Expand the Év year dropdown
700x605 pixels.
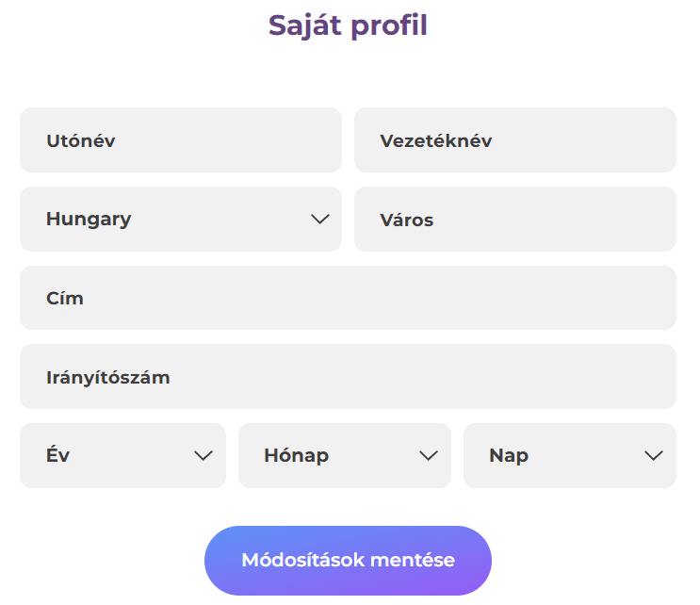coord(122,456)
